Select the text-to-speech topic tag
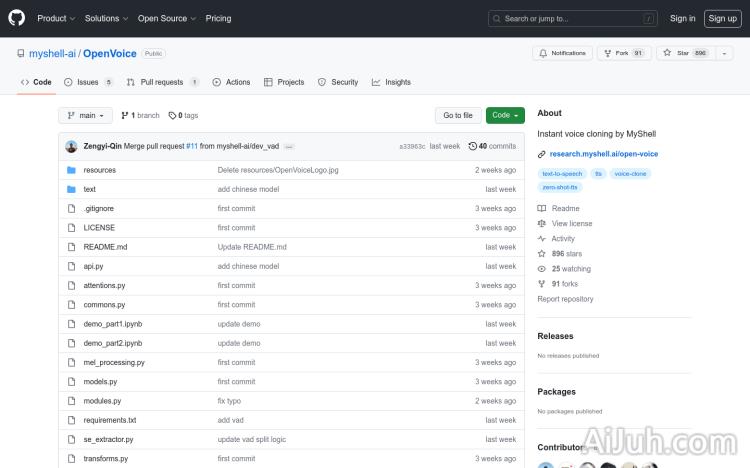 (x=562, y=174)
